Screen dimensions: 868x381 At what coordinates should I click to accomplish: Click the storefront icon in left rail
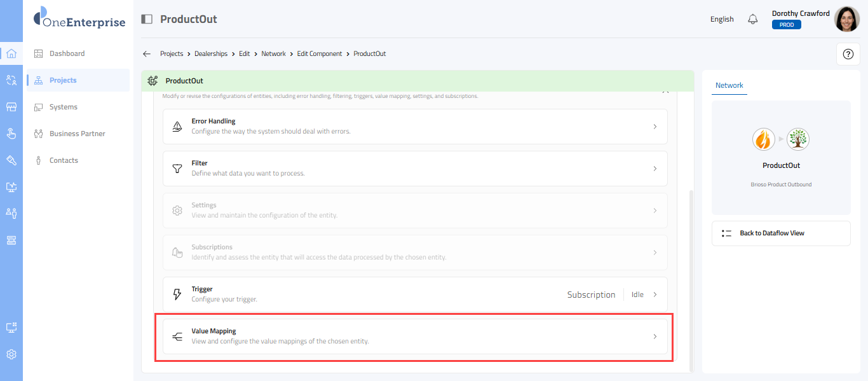11,107
